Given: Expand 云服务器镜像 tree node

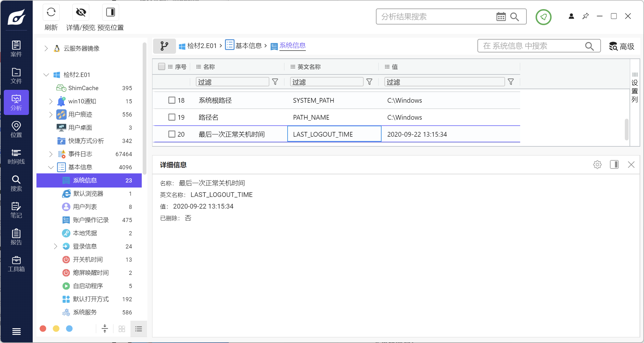Looking at the screenshot, I should coord(46,48).
